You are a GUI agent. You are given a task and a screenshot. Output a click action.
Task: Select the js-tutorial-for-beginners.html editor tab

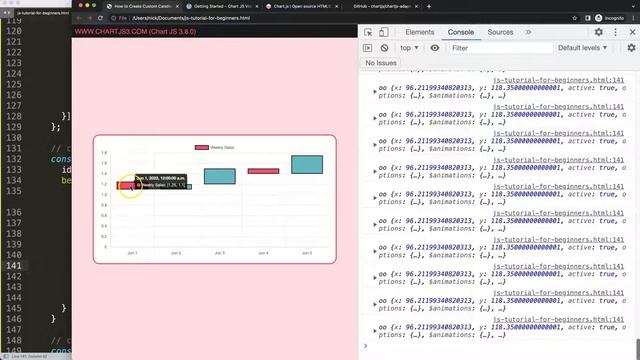click(43, 13)
